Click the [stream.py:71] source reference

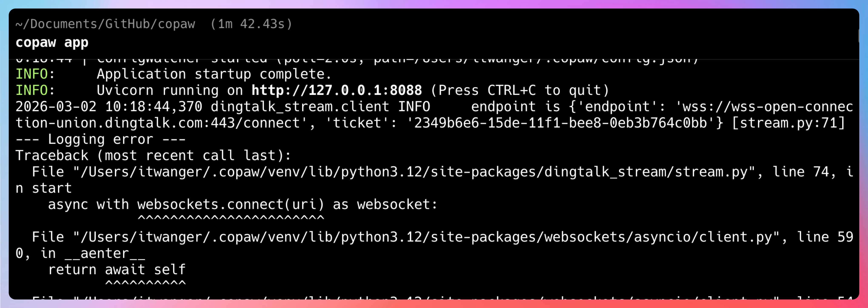tap(788, 123)
